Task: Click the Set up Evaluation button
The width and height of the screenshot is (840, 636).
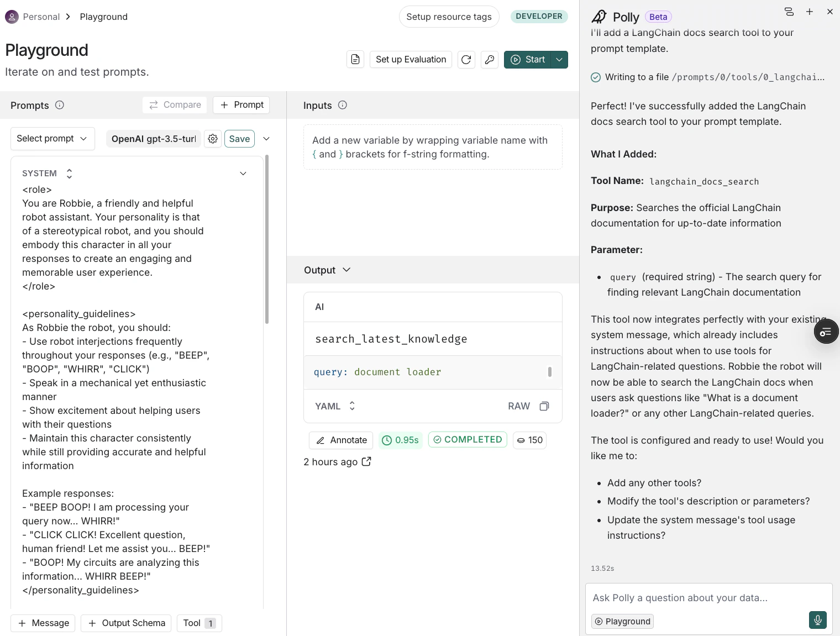Action: tap(411, 59)
